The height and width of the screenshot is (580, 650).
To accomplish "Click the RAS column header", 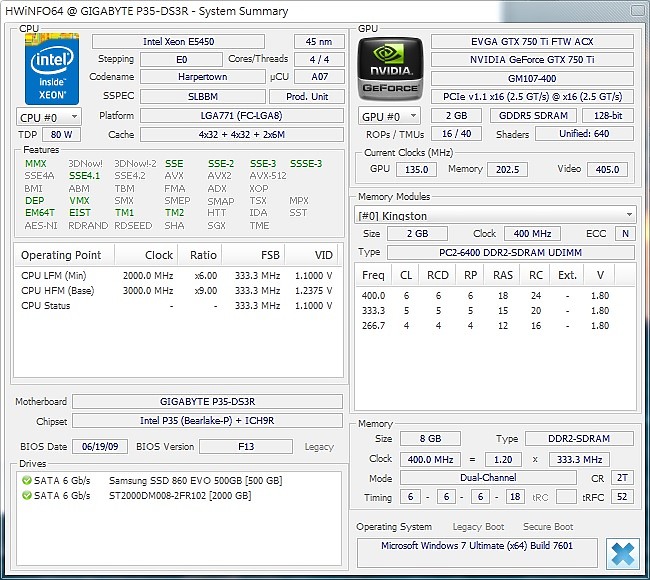I will [503, 275].
